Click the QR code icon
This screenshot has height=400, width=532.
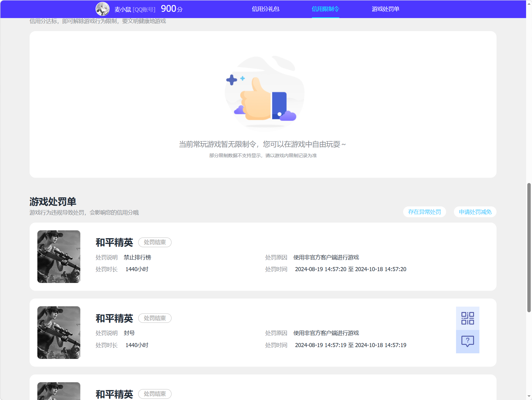coord(468,318)
